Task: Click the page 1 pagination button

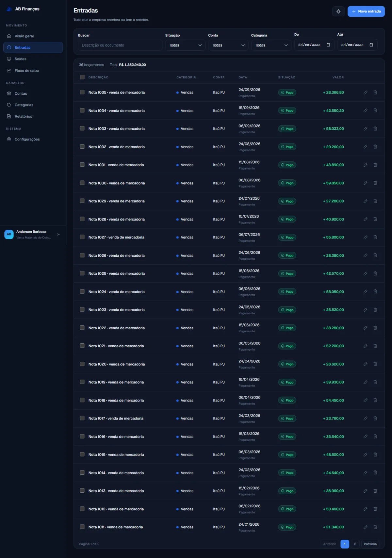Action: [345, 544]
